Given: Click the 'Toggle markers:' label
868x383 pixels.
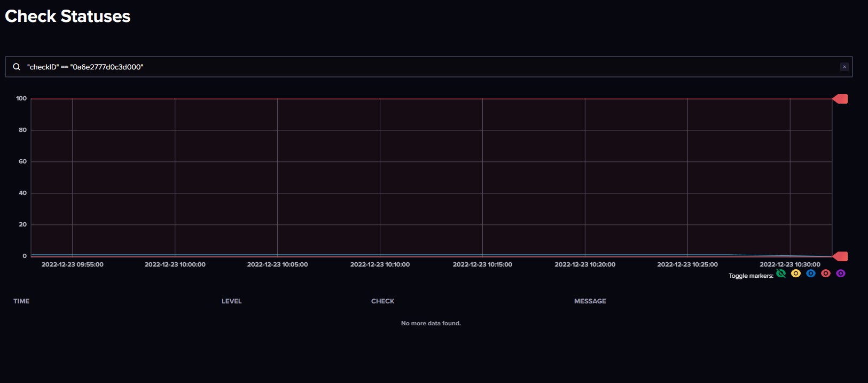Looking at the screenshot, I should (x=751, y=276).
